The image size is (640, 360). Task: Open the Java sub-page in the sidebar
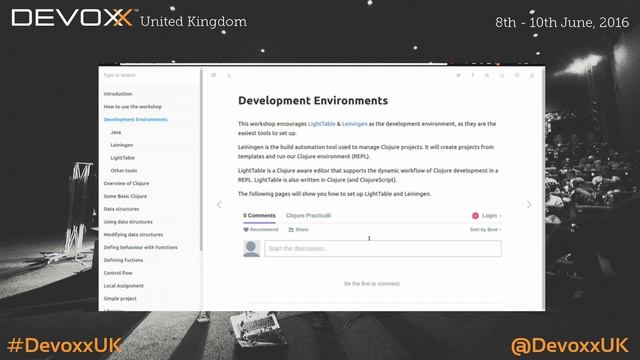[x=116, y=132]
